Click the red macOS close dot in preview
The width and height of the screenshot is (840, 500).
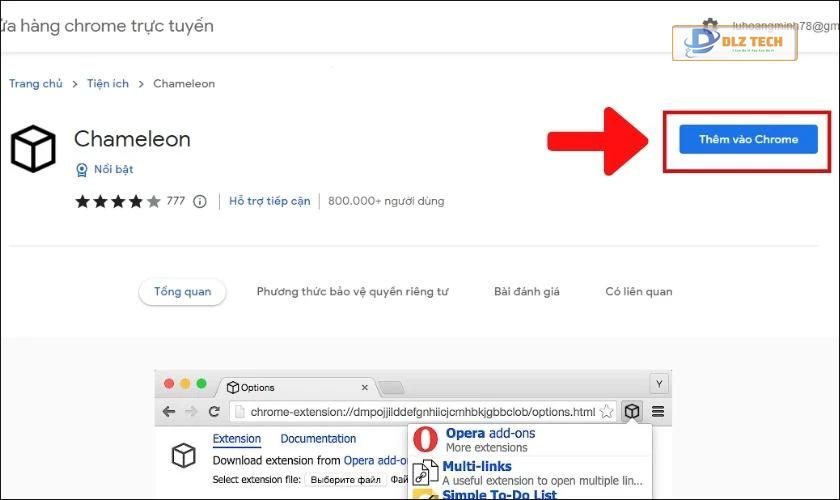169,384
